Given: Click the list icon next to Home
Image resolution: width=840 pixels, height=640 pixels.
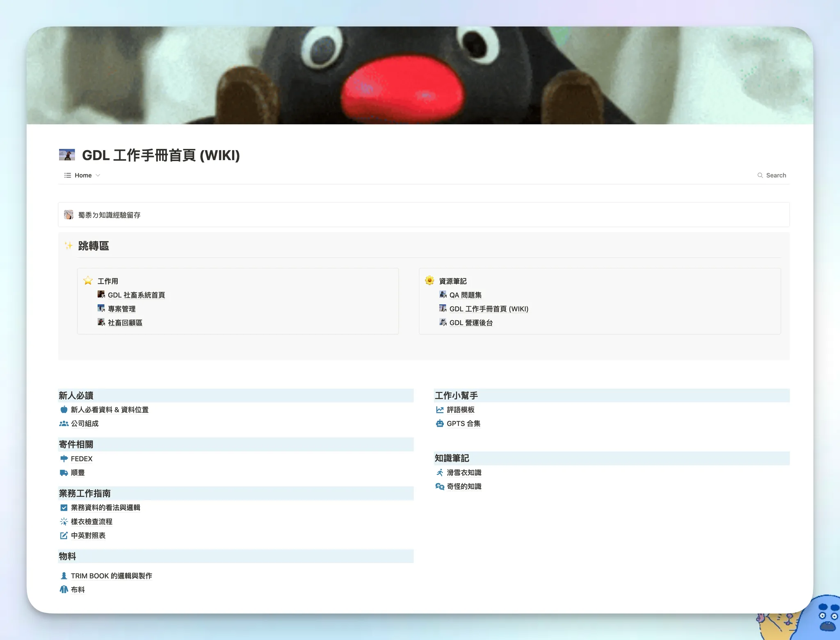Looking at the screenshot, I should coord(68,175).
